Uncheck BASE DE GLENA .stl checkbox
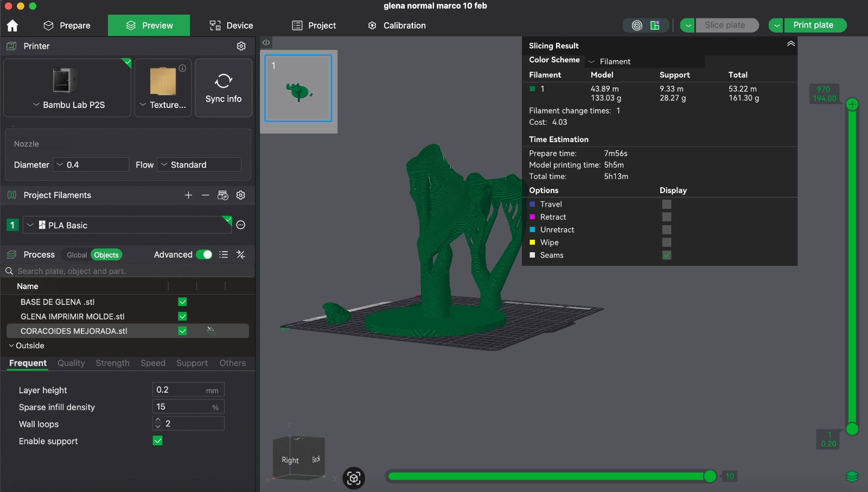 182,302
